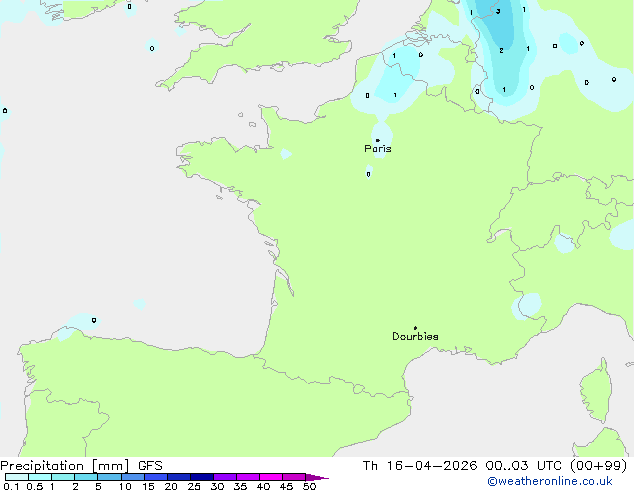Select legend color between 40 and 45
Image resolution: width=634 pixels, height=490 pixels.
coord(271,477)
